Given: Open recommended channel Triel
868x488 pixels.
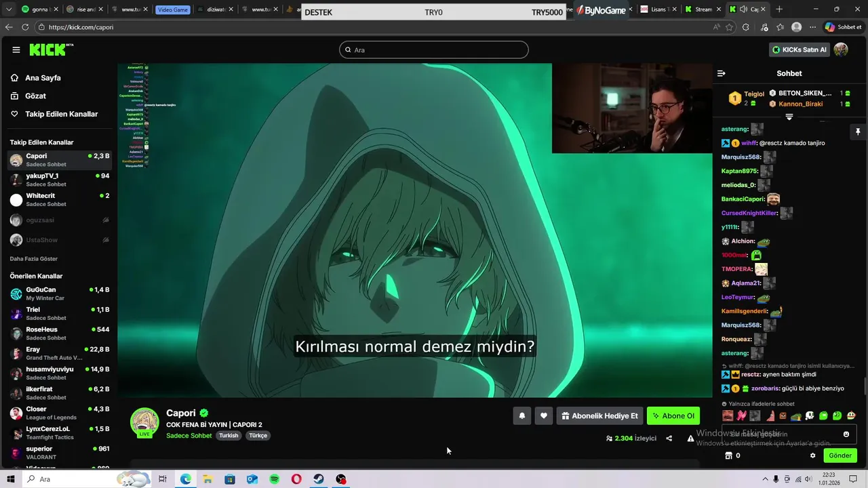Looking at the screenshot, I should click(60, 313).
